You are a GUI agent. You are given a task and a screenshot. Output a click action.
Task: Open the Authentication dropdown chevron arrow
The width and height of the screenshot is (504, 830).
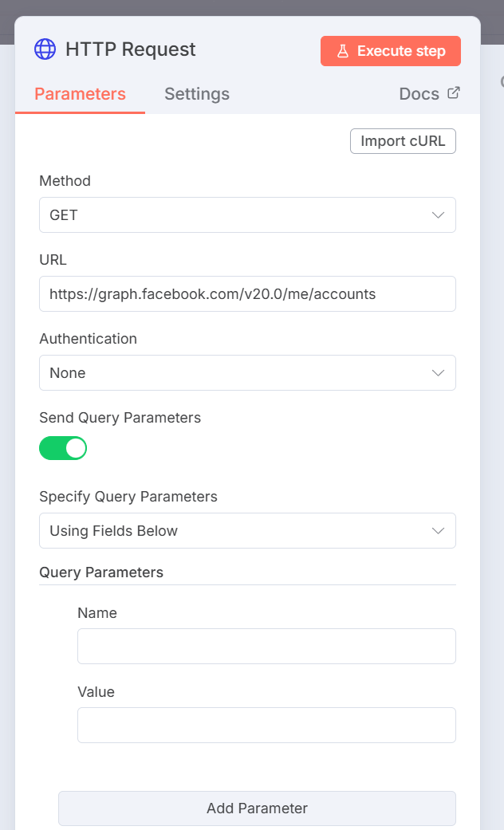(438, 373)
